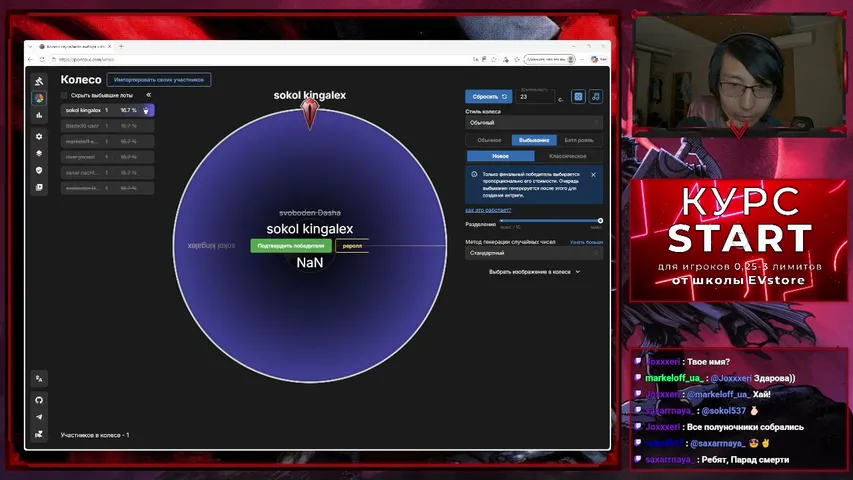Select the 'markeloff-a...' participant row
853x480 pixels.
coord(107,141)
